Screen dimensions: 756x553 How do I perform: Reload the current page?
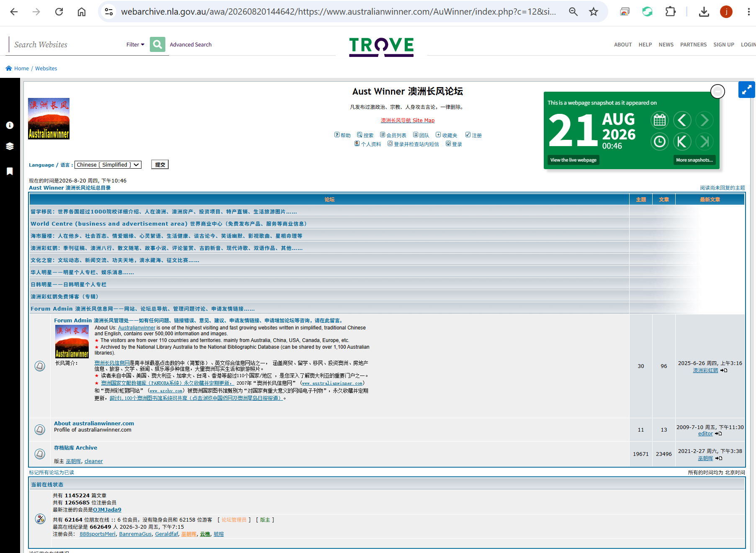pos(59,12)
